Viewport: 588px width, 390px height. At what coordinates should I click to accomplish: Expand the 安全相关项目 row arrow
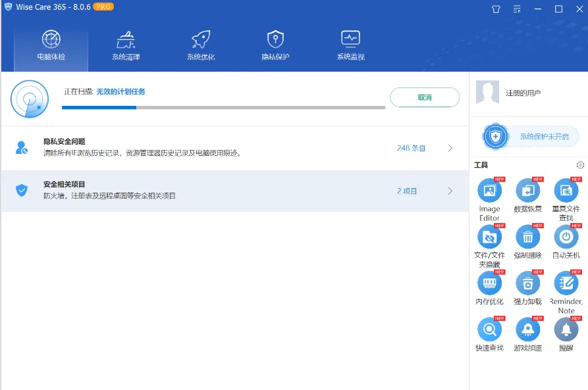[450, 191]
